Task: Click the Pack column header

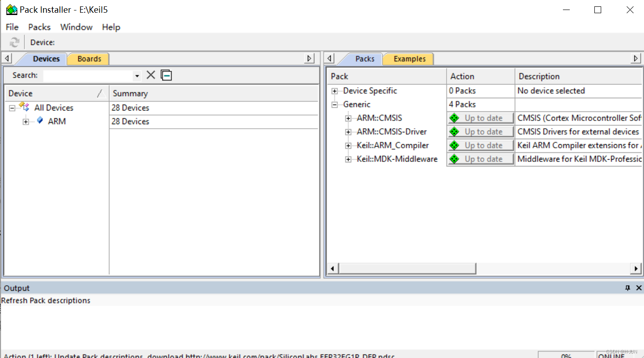Action: (387, 76)
